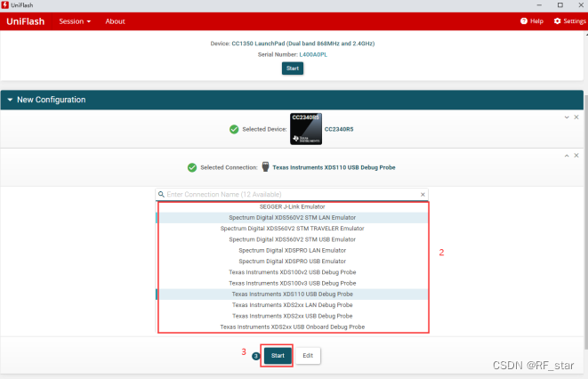Select XDS2xx USB Onboard Debug Probe
Viewport: 588px width, 379px height.
[x=292, y=327]
